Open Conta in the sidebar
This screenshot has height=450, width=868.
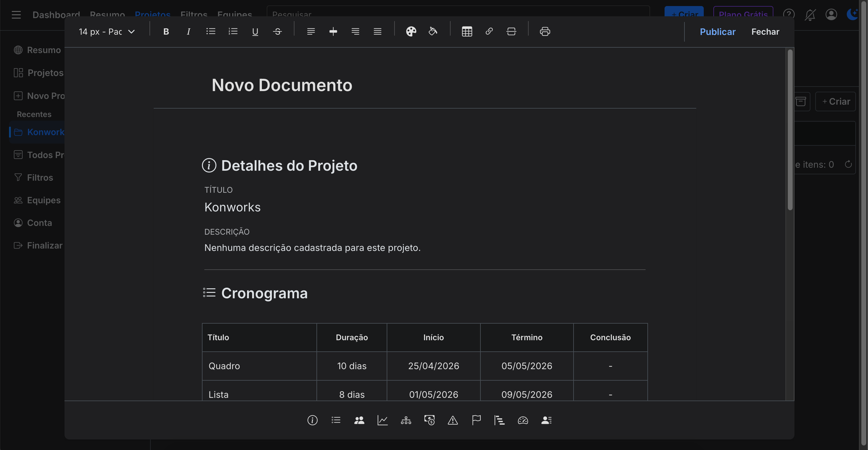point(33,223)
